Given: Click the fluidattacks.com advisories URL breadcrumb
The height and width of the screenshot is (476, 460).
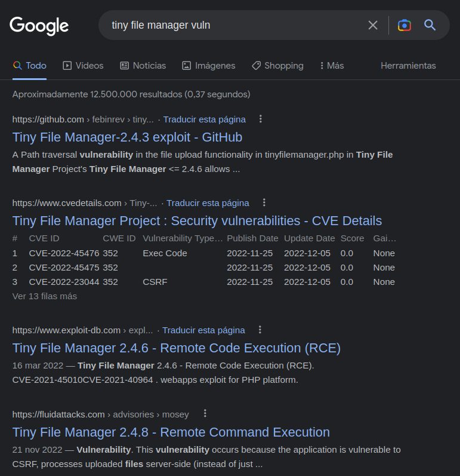Looking at the screenshot, I should 101,414.
